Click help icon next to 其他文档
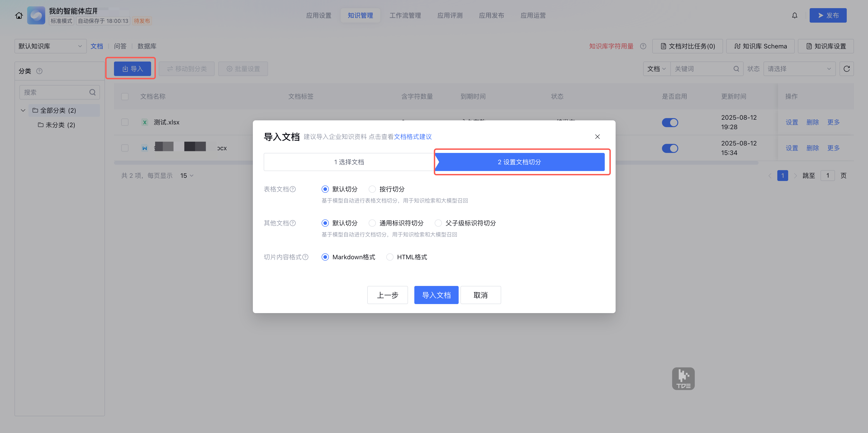The image size is (868, 433). tap(293, 223)
